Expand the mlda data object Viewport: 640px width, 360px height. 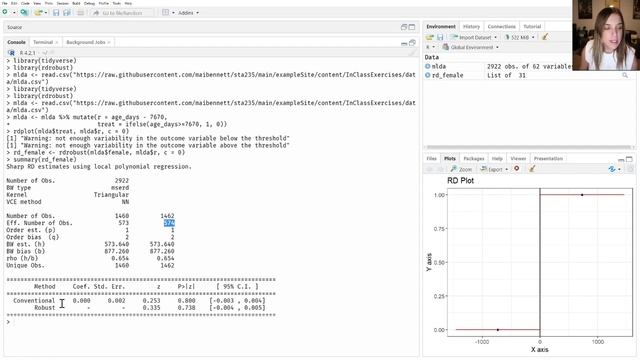[428, 66]
